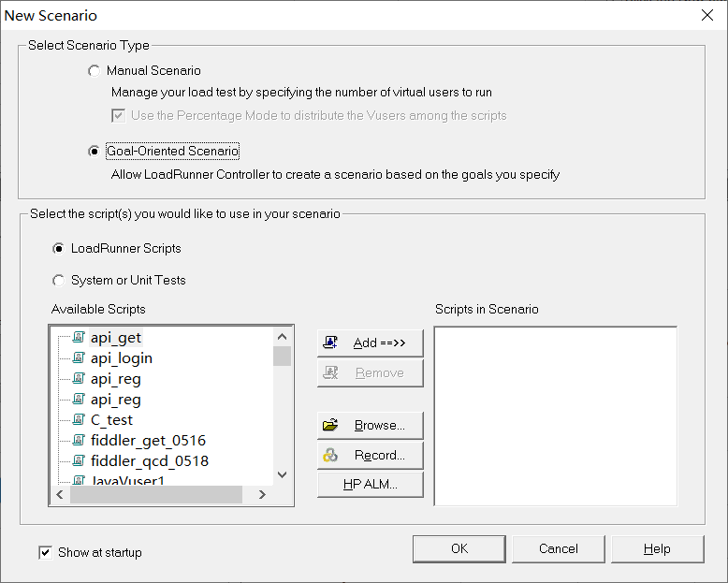Open the HP ALM connection dialog

[370, 485]
